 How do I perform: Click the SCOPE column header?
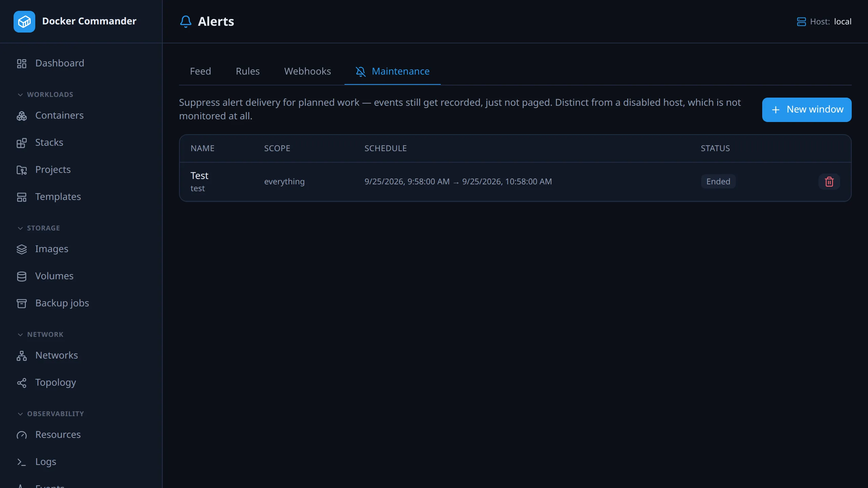coord(277,148)
